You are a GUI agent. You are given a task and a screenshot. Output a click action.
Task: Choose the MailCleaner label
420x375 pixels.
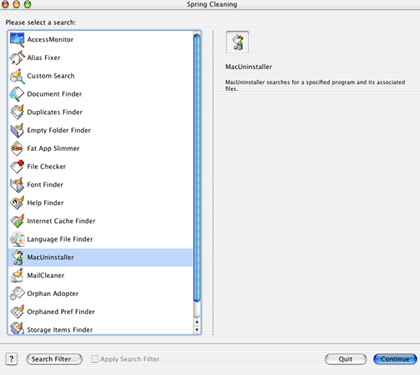(x=46, y=275)
